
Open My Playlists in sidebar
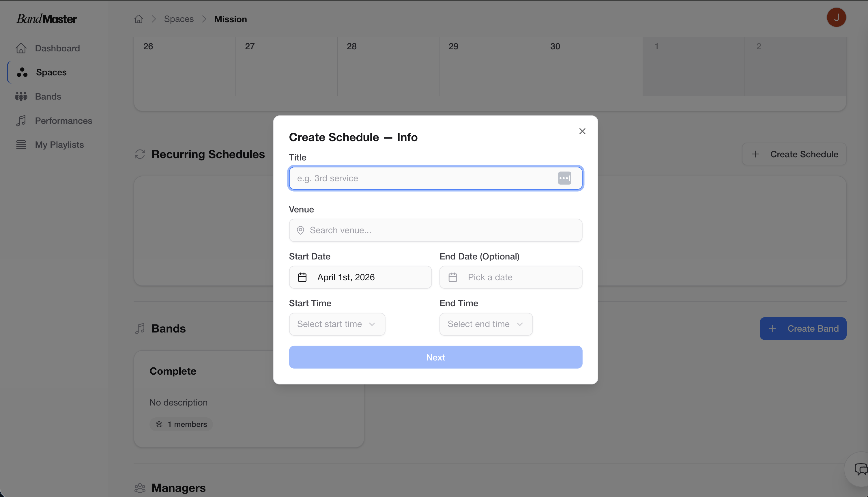(59, 145)
